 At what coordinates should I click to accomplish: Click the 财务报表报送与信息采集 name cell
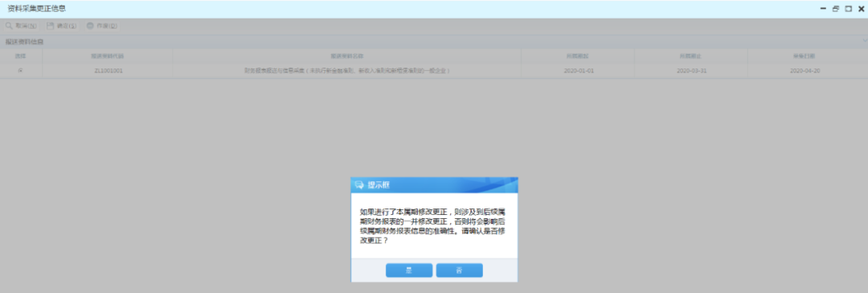[x=347, y=71]
